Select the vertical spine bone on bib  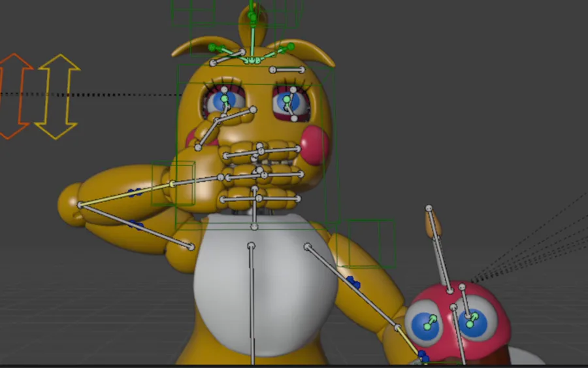click(x=252, y=304)
